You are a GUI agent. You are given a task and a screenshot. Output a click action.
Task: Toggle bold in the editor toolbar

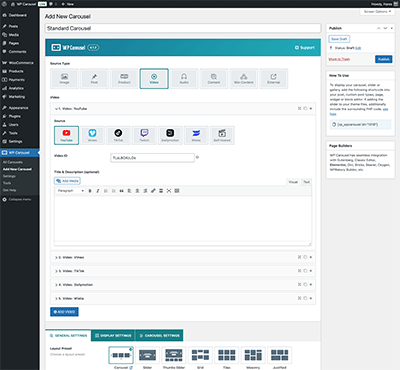[90, 191]
